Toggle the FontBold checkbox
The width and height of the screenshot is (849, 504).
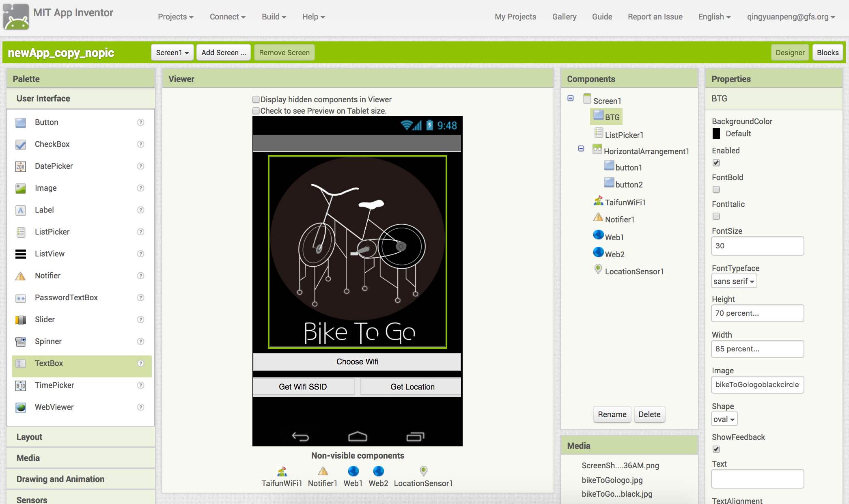(x=716, y=190)
